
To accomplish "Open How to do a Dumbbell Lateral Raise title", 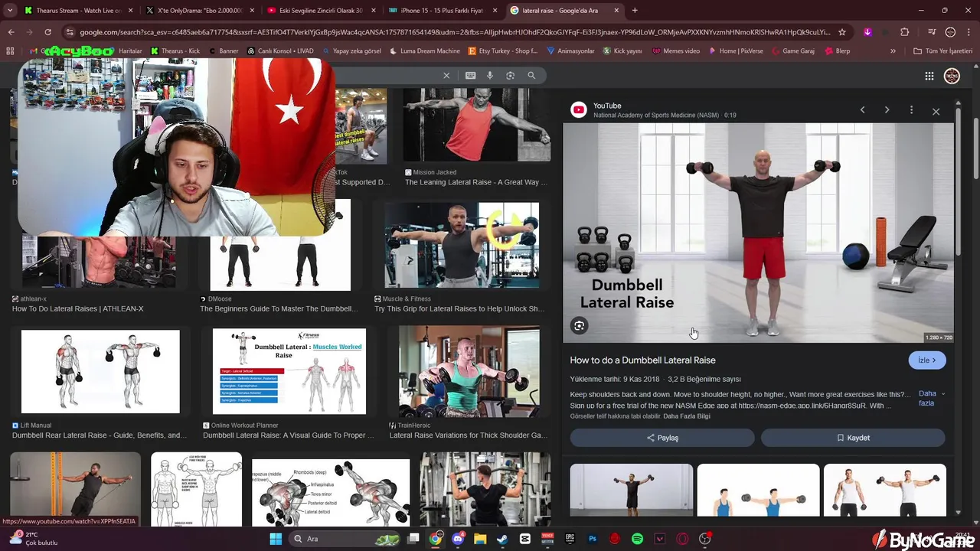I will tap(642, 360).
